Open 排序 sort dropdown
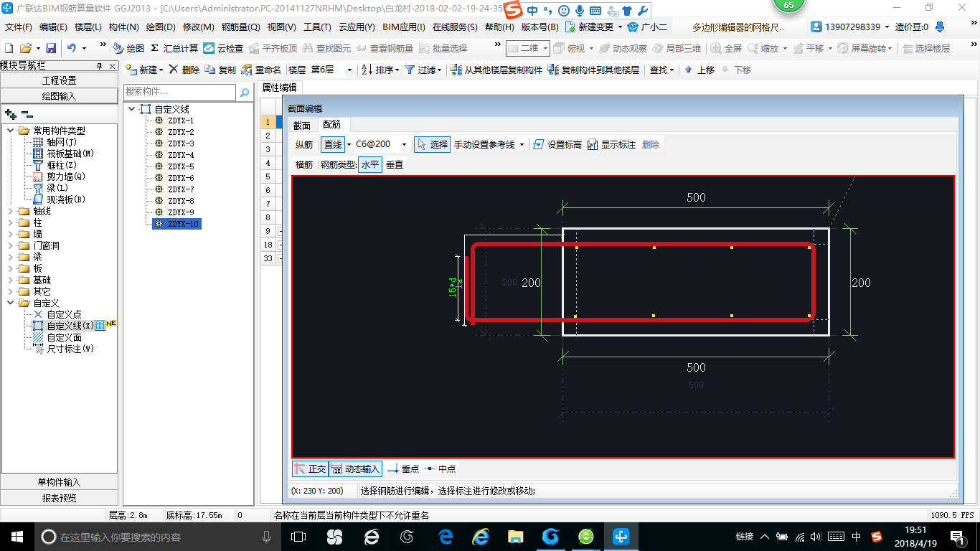 point(380,70)
